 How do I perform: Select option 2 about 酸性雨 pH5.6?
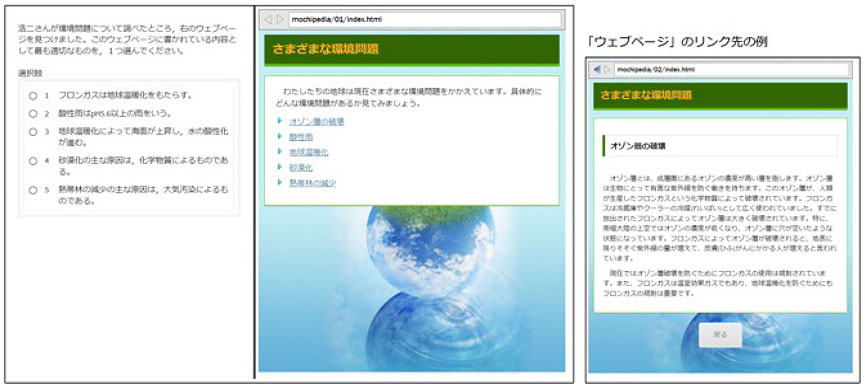pyautogui.click(x=33, y=114)
